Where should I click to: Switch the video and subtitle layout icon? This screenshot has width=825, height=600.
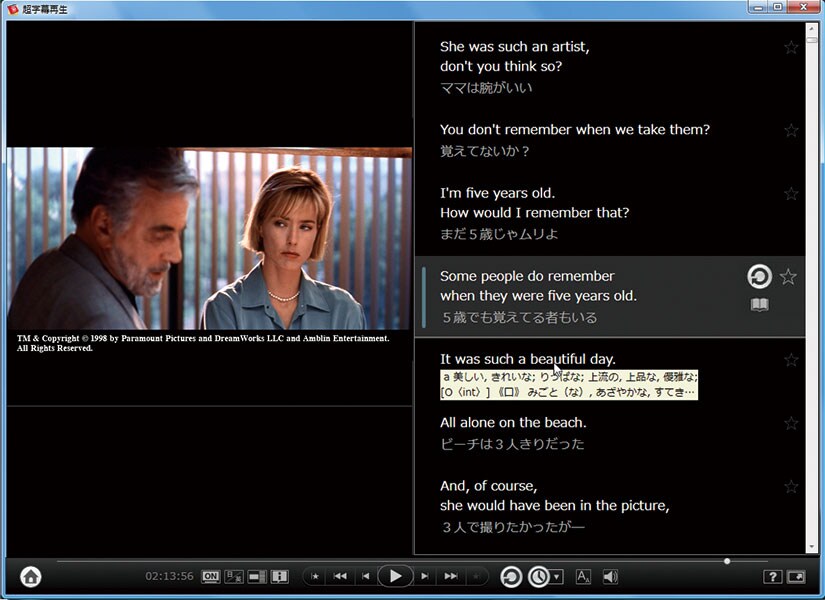click(x=257, y=577)
